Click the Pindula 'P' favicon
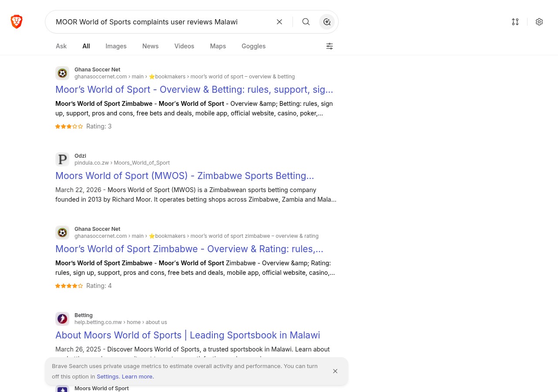This screenshot has height=392, width=558. click(x=62, y=159)
